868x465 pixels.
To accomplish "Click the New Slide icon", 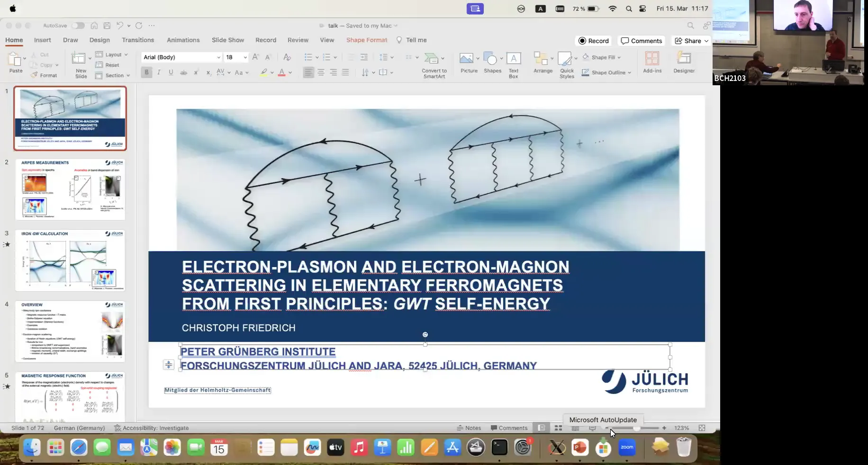I will tap(78, 59).
